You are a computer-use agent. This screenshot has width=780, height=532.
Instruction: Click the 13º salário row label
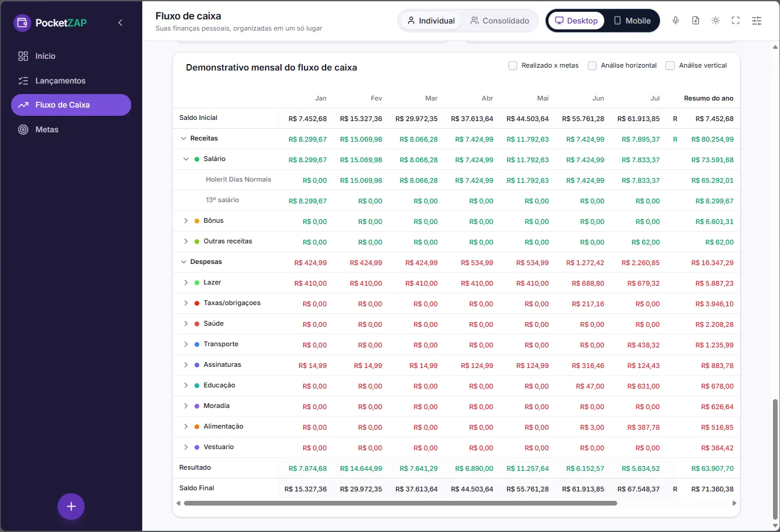pos(222,200)
